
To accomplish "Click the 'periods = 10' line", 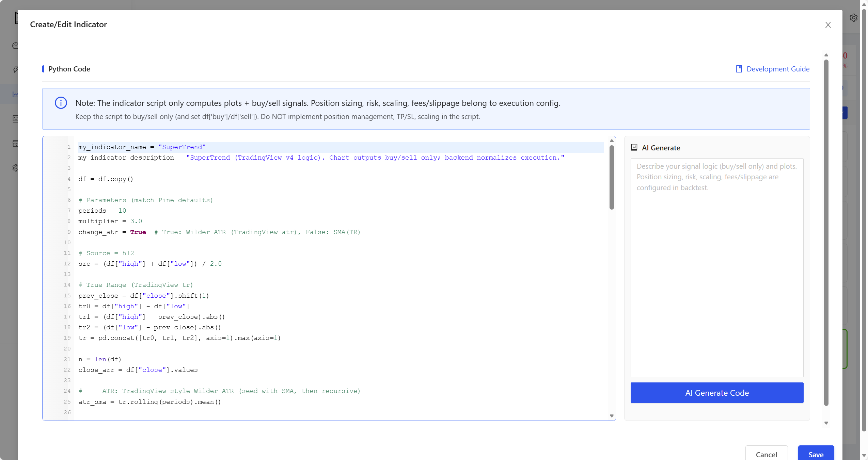I will [102, 211].
